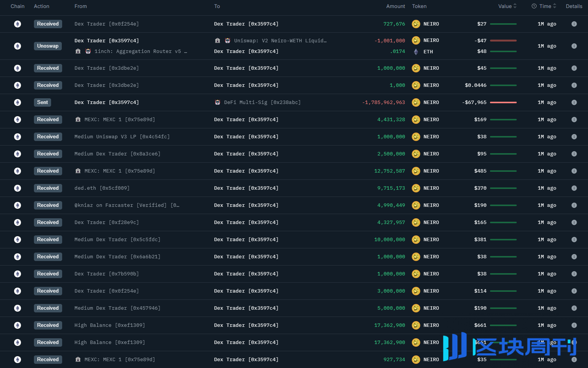Click exchange icon beside MEXC 1 for 12,752,587
The width and height of the screenshot is (588, 368).
coord(78,171)
